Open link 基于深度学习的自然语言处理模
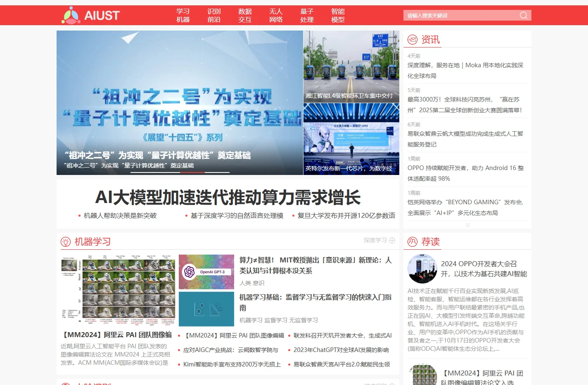 point(237,215)
